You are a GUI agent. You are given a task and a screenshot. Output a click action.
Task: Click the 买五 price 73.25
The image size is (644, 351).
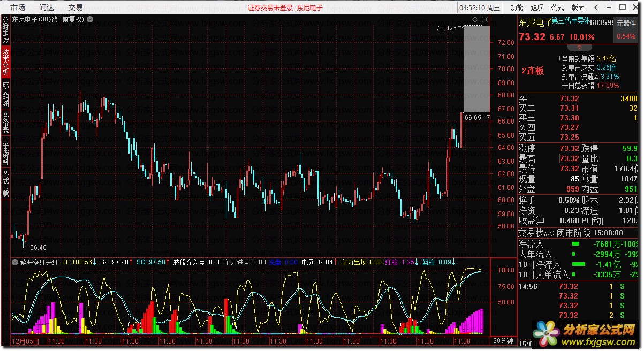[570, 137]
